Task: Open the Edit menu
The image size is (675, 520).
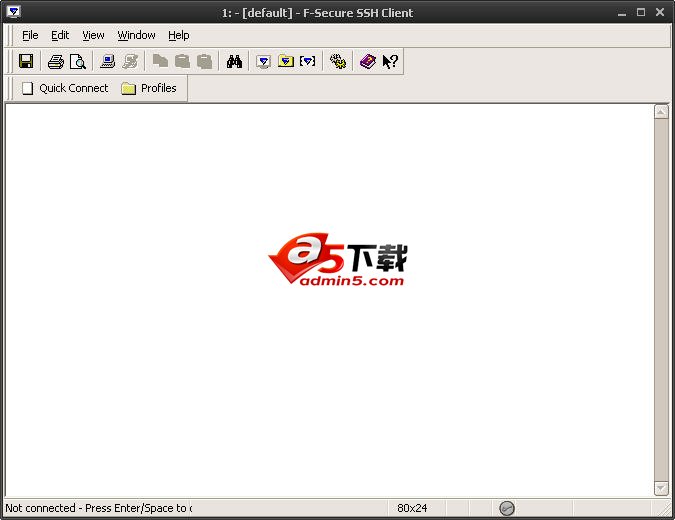Action: 60,35
